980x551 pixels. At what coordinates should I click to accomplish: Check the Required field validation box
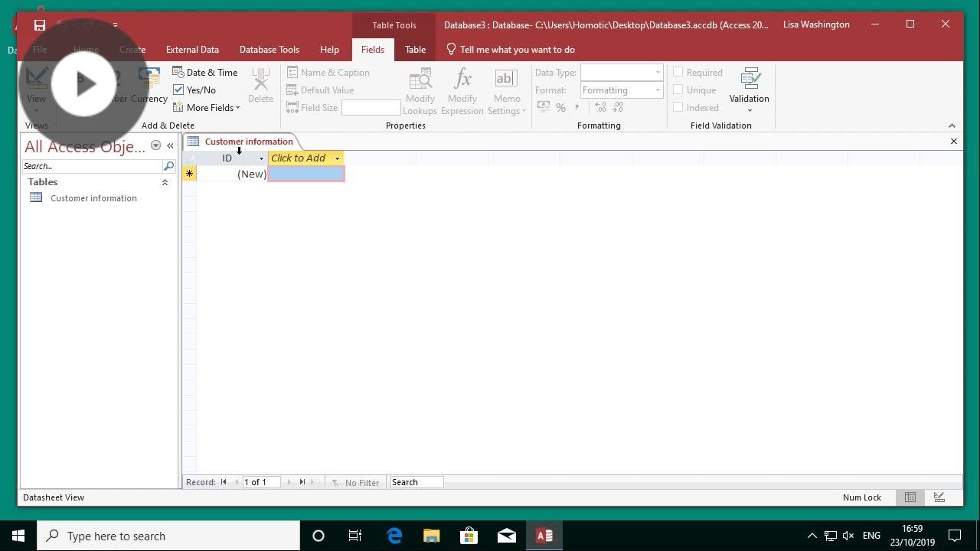678,71
